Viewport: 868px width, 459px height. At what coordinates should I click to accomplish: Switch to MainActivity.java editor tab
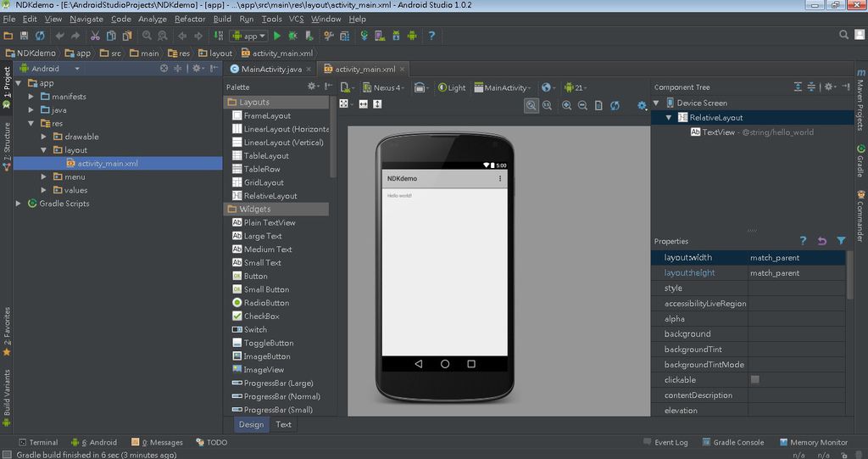pyautogui.click(x=271, y=70)
